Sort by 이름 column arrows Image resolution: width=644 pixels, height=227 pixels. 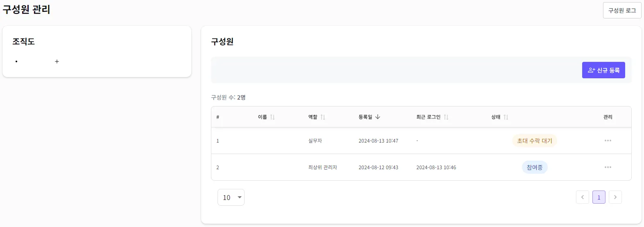click(x=272, y=117)
